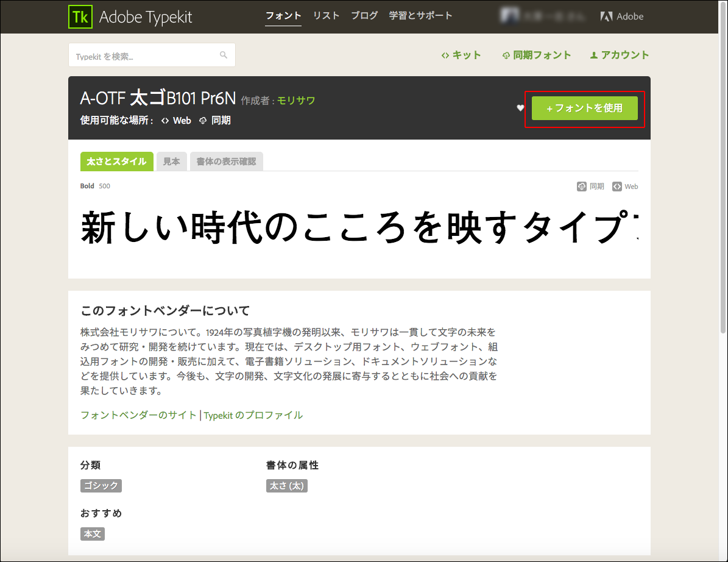This screenshot has width=728, height=562.
Task: Focus the Typekit を検索 search field
Action: tap(152, 55)
